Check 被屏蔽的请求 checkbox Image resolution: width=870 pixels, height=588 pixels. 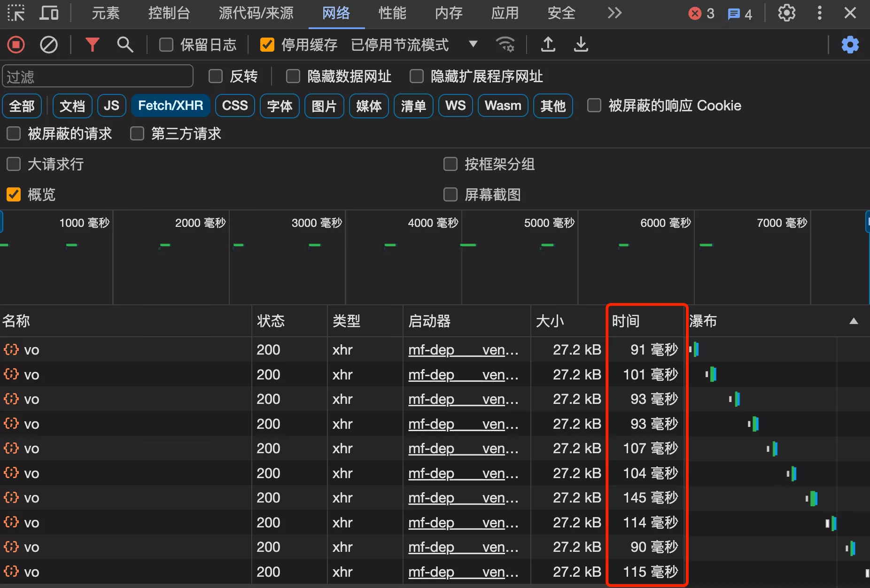[x=14, y=134]
